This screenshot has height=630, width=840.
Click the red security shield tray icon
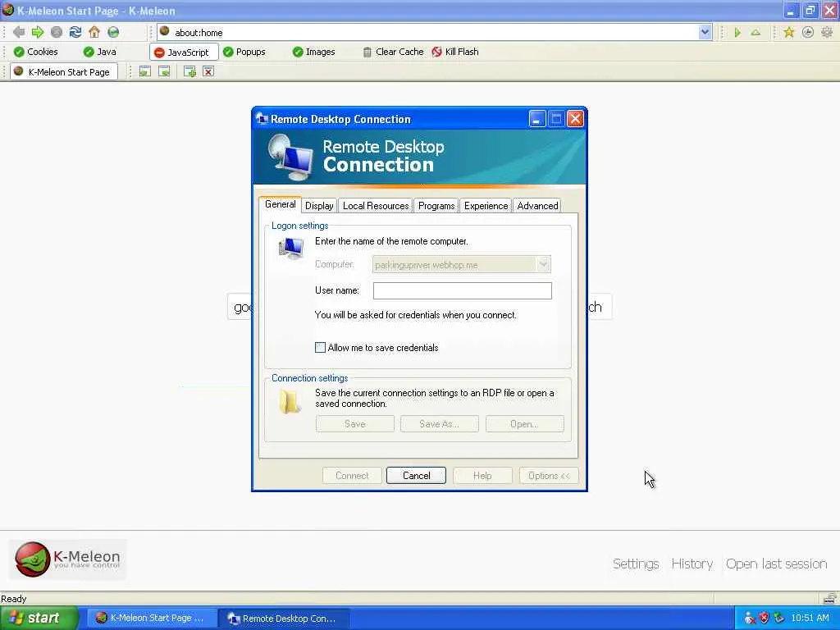(x=765, y=619)
